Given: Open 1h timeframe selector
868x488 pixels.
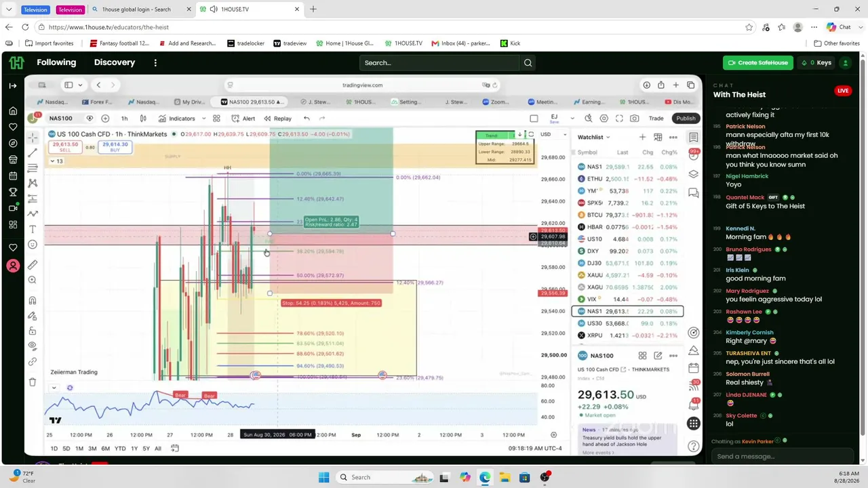Looking at the screenshot, I should pyautogui.click(x=124, y=119).
